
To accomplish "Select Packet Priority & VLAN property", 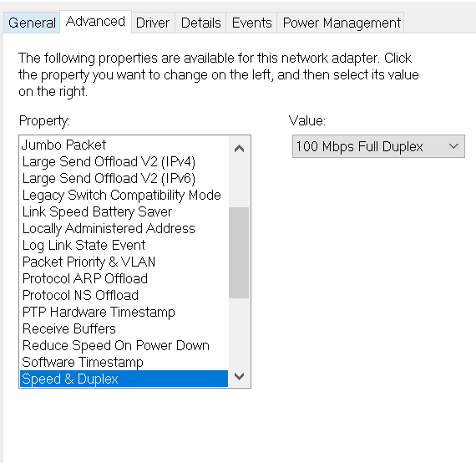I will point(124,262).
